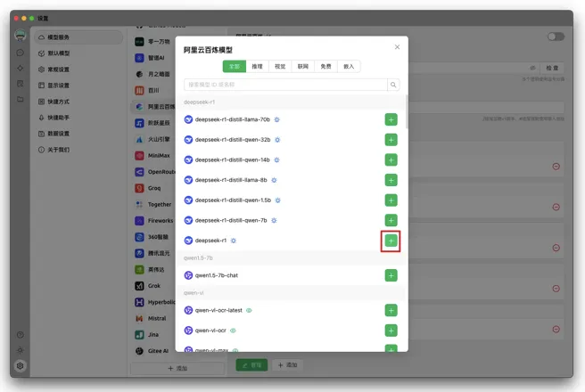
Task: Select the Jina provider
Action: coord(153,335)
